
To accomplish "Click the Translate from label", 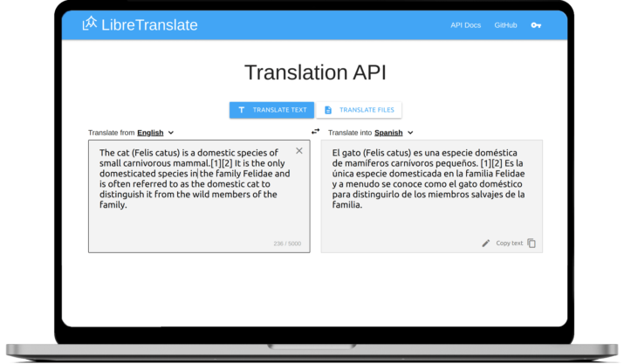I will [112, 133].
